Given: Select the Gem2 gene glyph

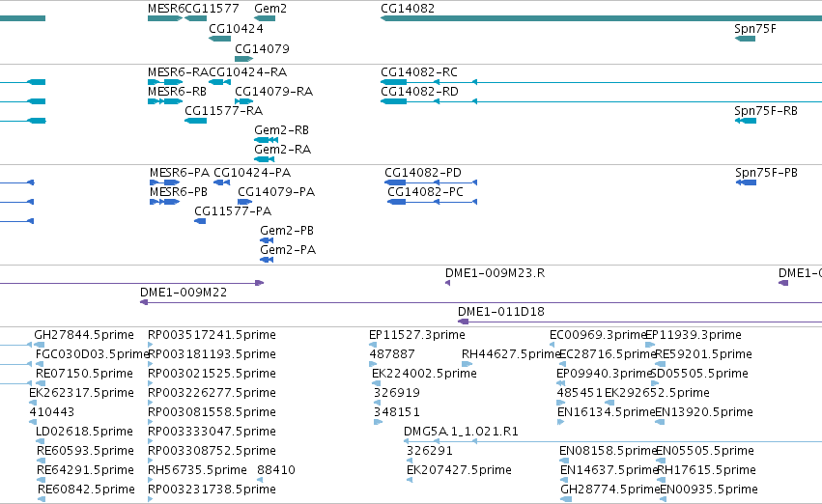Looking at the screenshot, I should point(265,18).
